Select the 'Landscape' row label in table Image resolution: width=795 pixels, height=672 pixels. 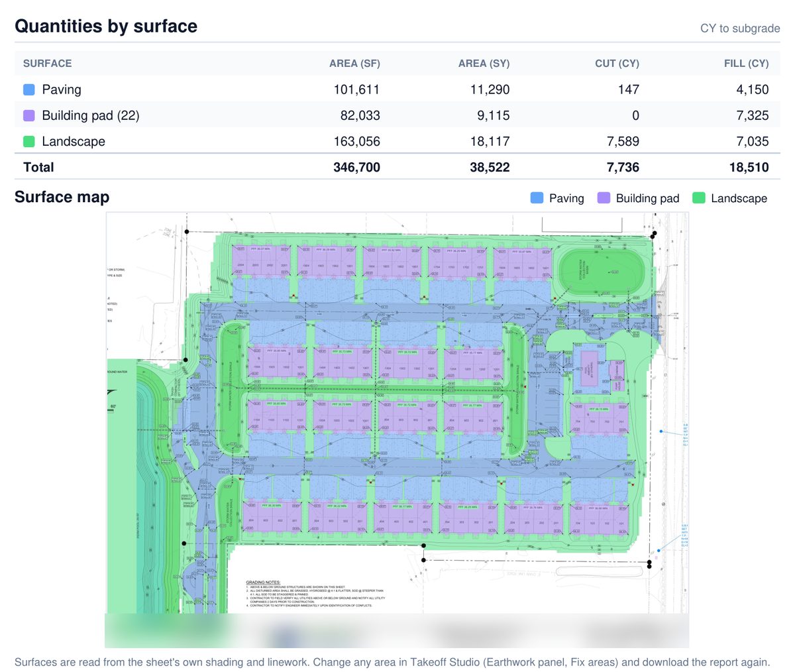pyautogui.click(x=74, y=141)
